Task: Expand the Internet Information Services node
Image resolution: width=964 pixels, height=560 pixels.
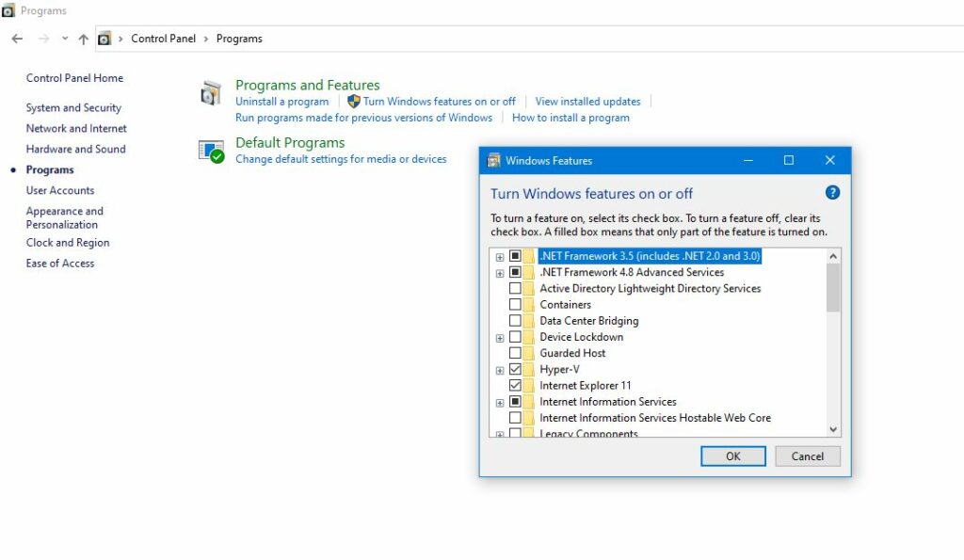Action: (500, 402)
